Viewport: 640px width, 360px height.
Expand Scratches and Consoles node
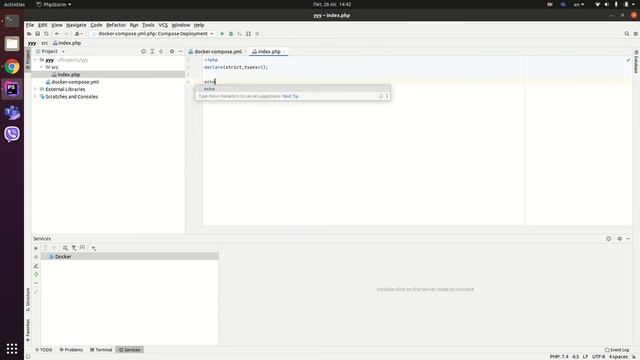(36, 97)
